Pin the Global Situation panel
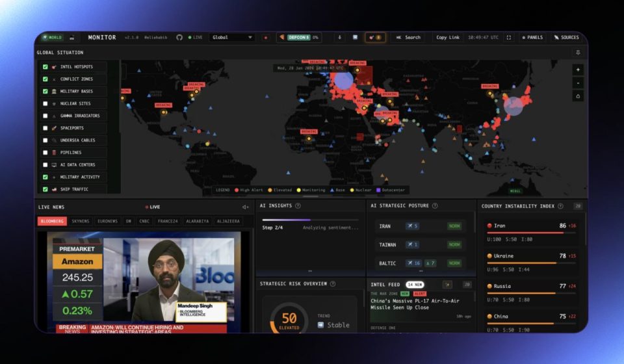 pyautogui.click(x=578, y=53)
